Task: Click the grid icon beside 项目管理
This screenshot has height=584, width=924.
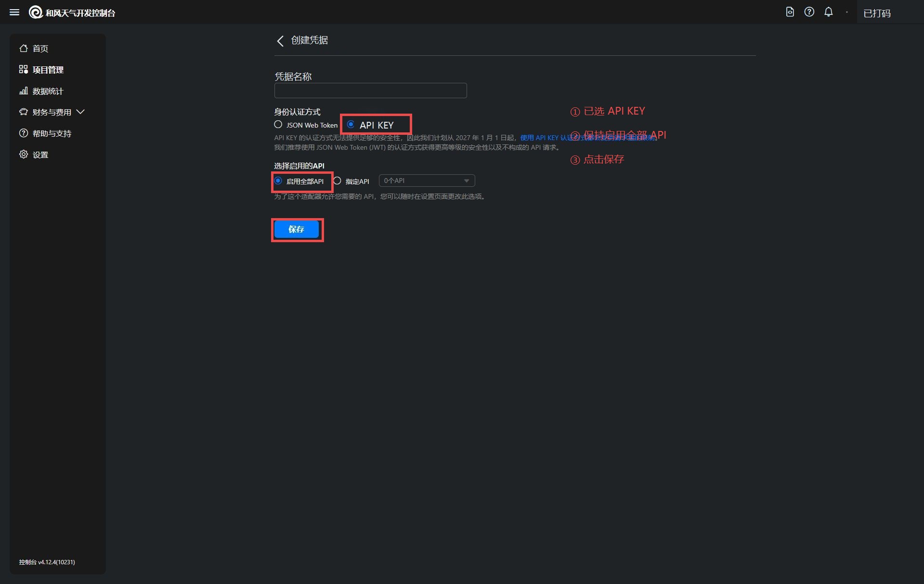Action: 23,69
